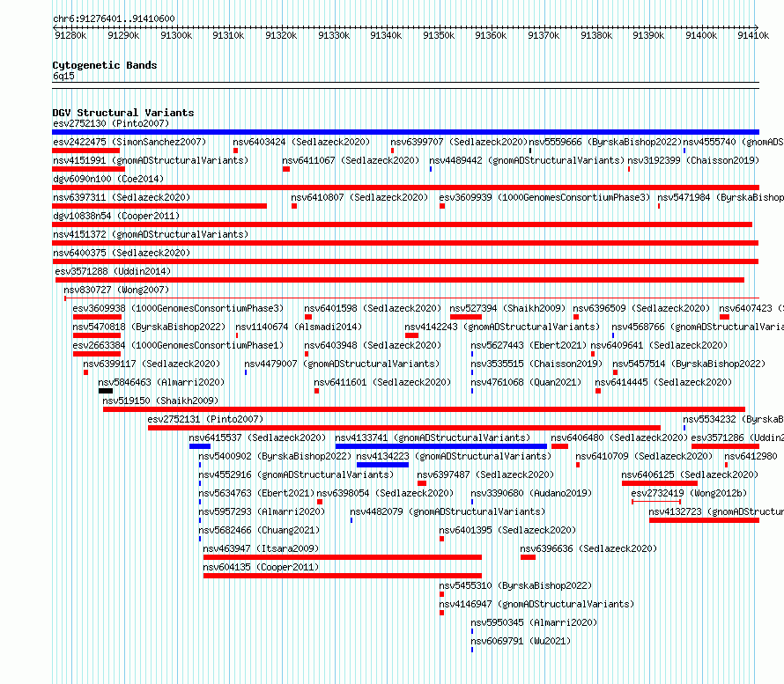
Task: Select nsv519150 (Shaikh2009) label
Action: (x=160, y=401)
